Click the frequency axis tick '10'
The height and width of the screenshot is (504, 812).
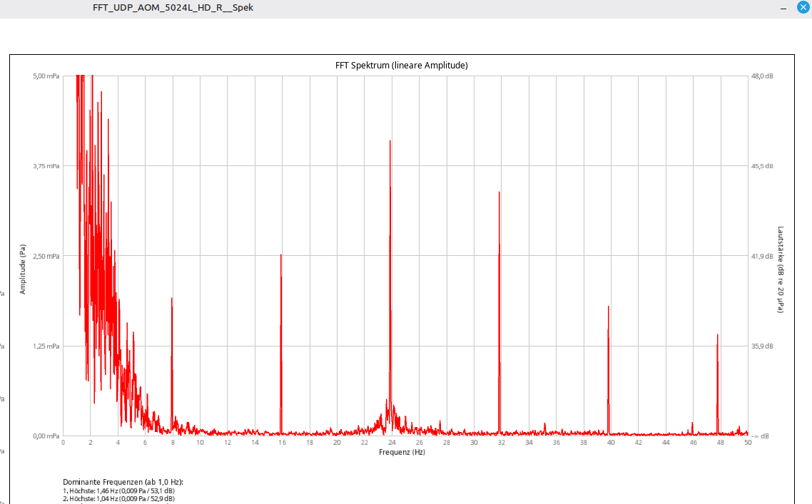200,443
